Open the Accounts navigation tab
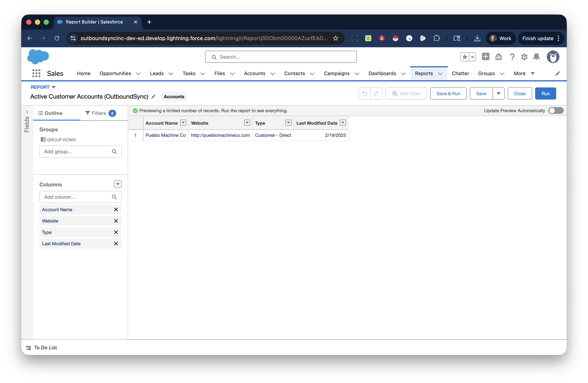Viewport: 588px width, 383px height. pyautogui.click(x=254, y=74)
